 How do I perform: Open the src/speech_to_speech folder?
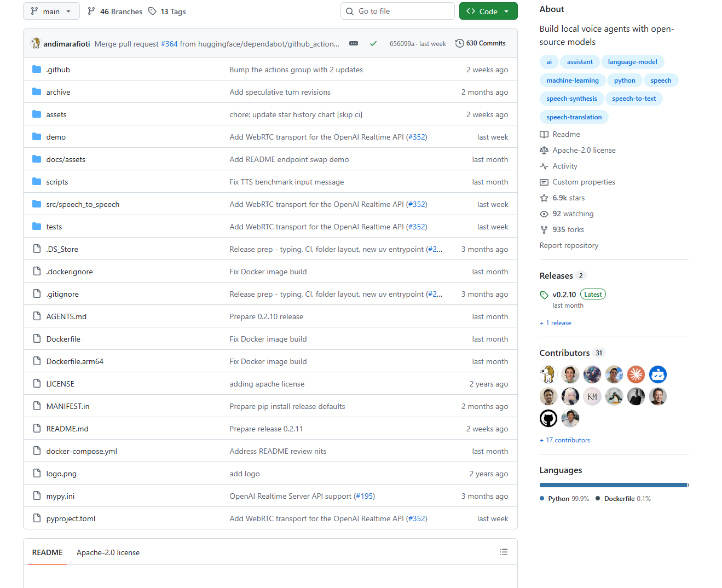tap(83, 204)
